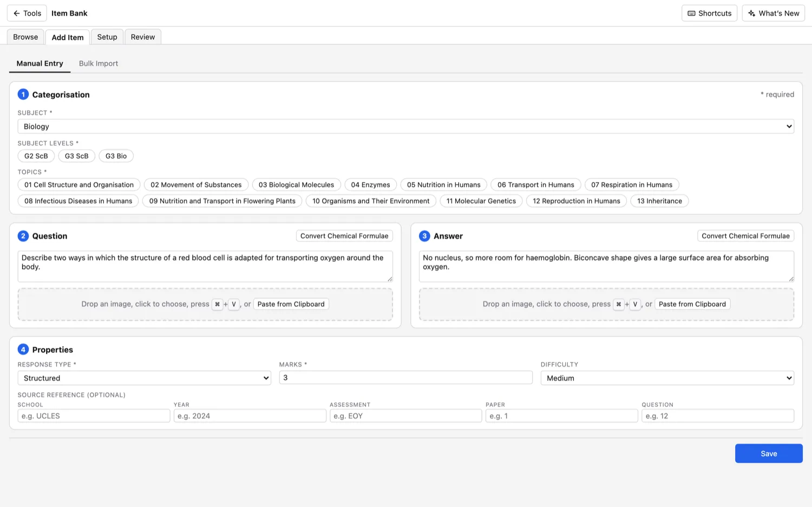The width and height of the screenshot is (812, 507).
Task: Open the Setup tab
Action: (x=107, y=37)
